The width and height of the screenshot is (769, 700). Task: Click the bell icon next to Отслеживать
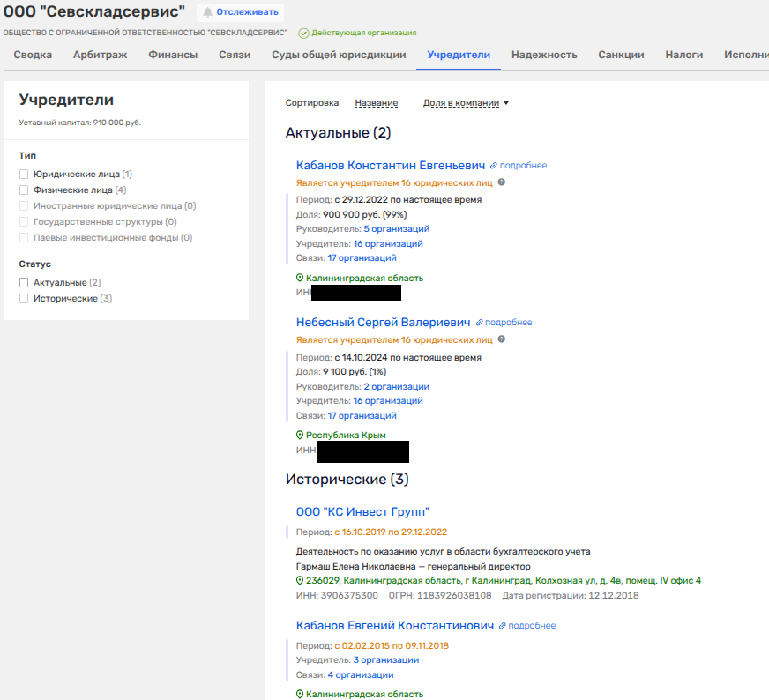point(208,12)
